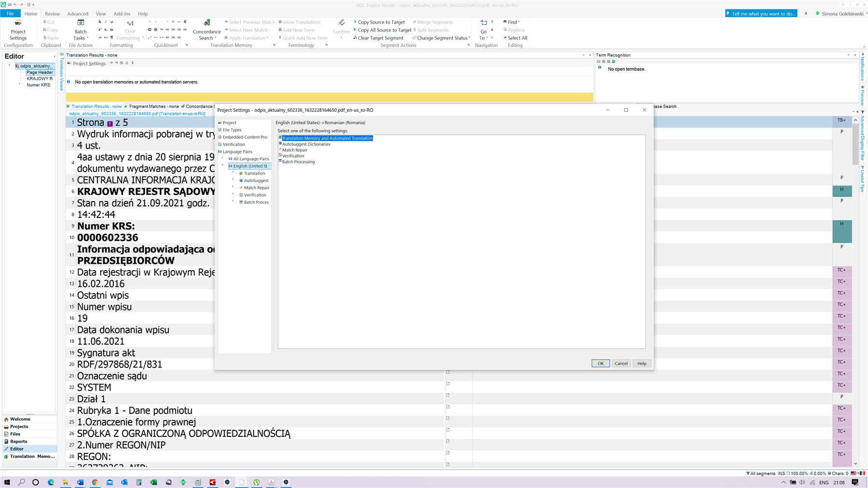Collapse the English (United St node
This screenshot has height=488, width=868.
click(x=222, y=166)
